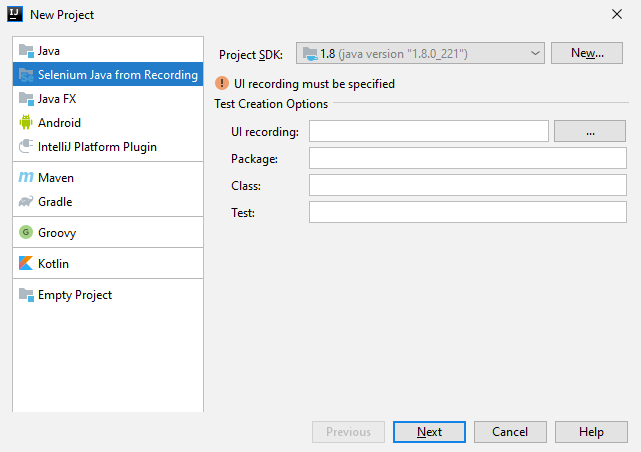Click the Maven 'm' icon

tap(26, 177)
